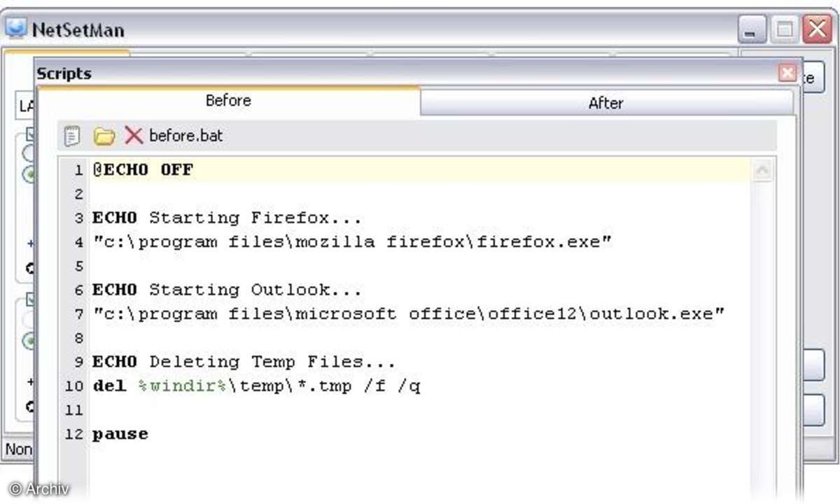Switch to the Before tab

point(228,101)
